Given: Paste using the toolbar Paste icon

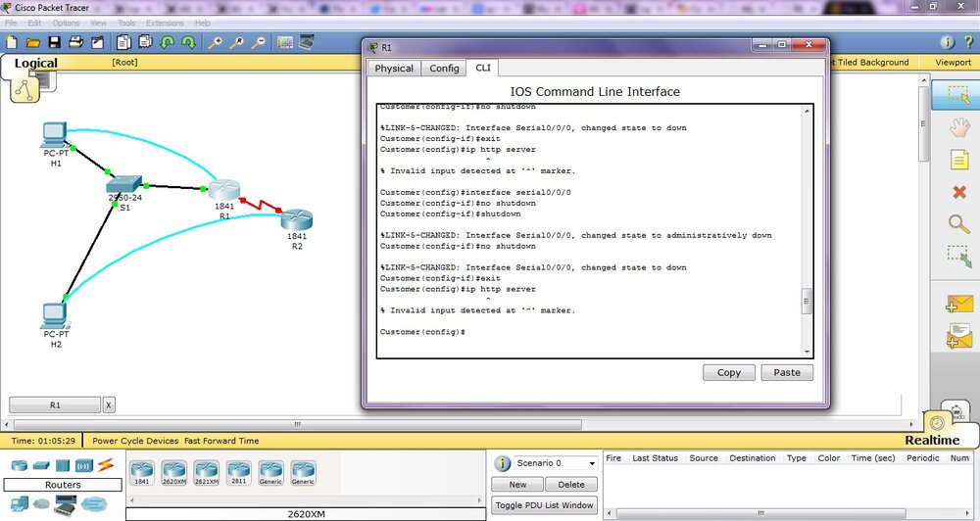Looking at the screenshot, I should pyautogui.click(x=146, y=42).
